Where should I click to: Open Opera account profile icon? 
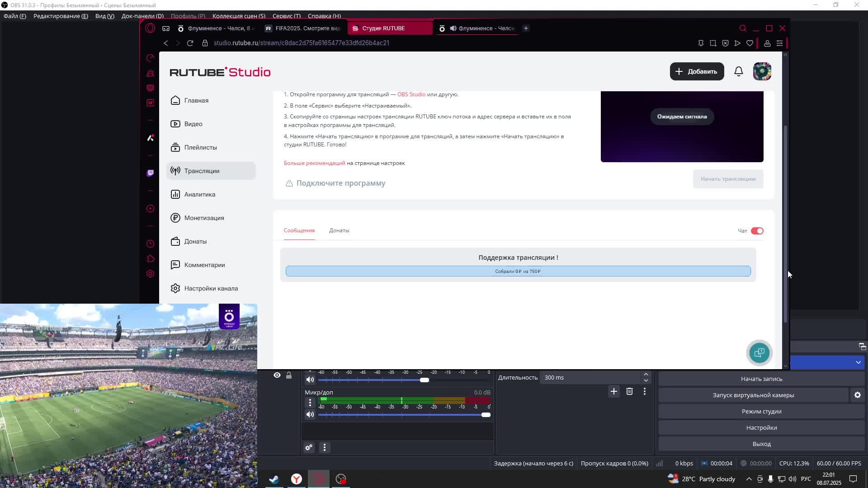tap(767, 43)
